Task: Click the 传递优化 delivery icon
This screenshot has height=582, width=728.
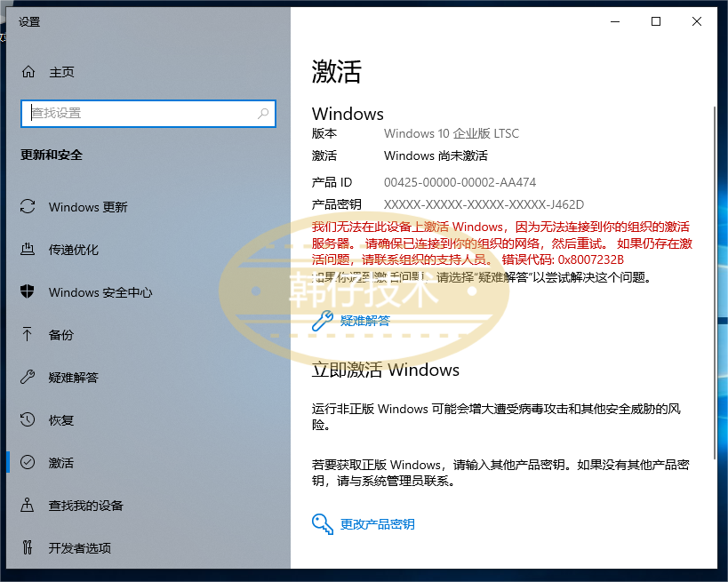Action: 28,249
